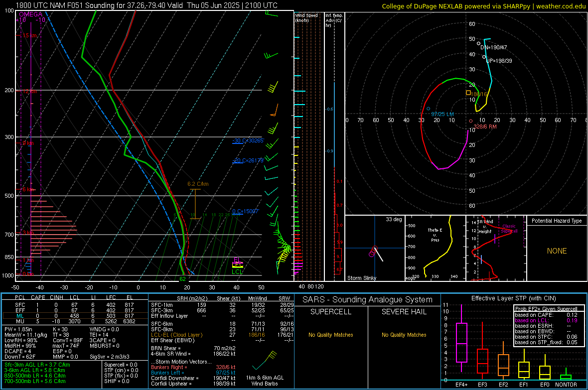Screen dimensions: 588x390
Task: Select the SFC parcel row
Action: coord(74,305)
